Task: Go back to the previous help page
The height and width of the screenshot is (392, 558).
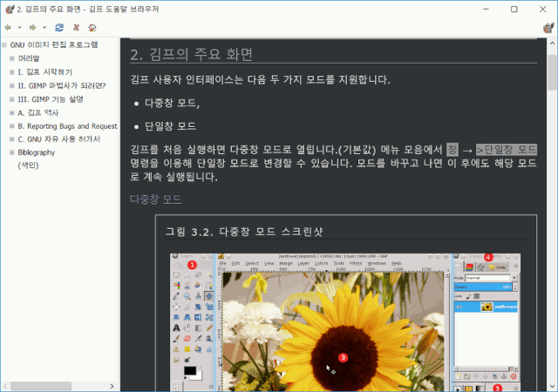Action: [x=8, y=27]
